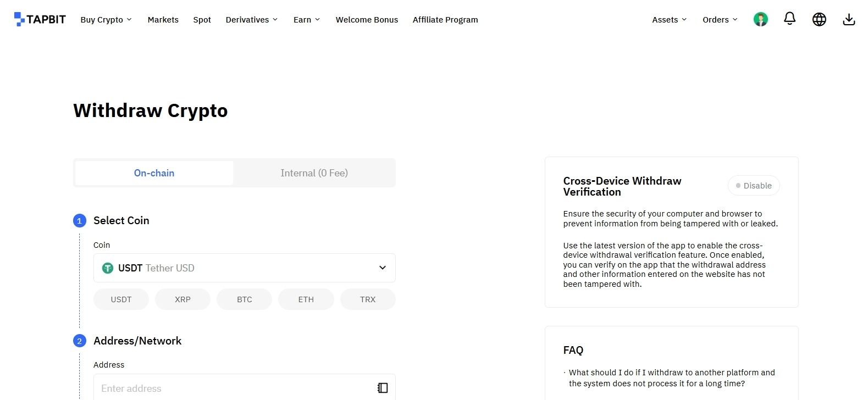Switch to Internal (0 Fee) tab
Image resolution: width=868 pixels, height=400 pixels.
pos(314,173)
